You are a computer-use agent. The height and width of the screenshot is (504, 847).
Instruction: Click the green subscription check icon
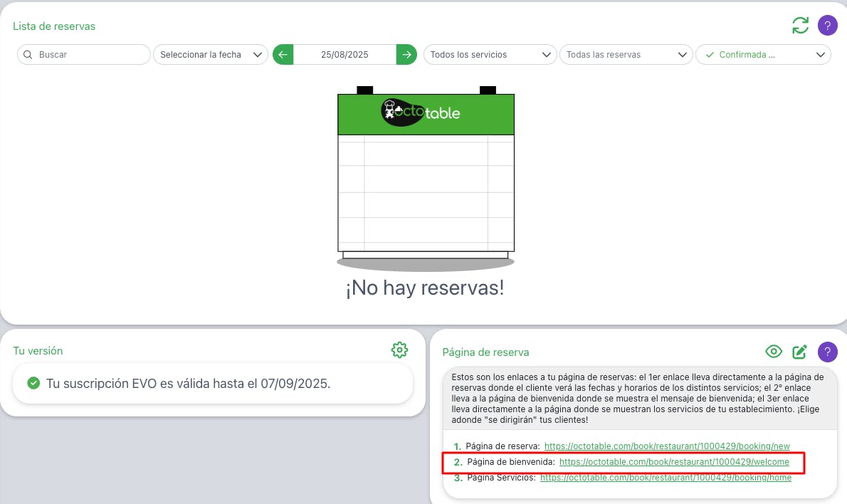tap(33, 383)
